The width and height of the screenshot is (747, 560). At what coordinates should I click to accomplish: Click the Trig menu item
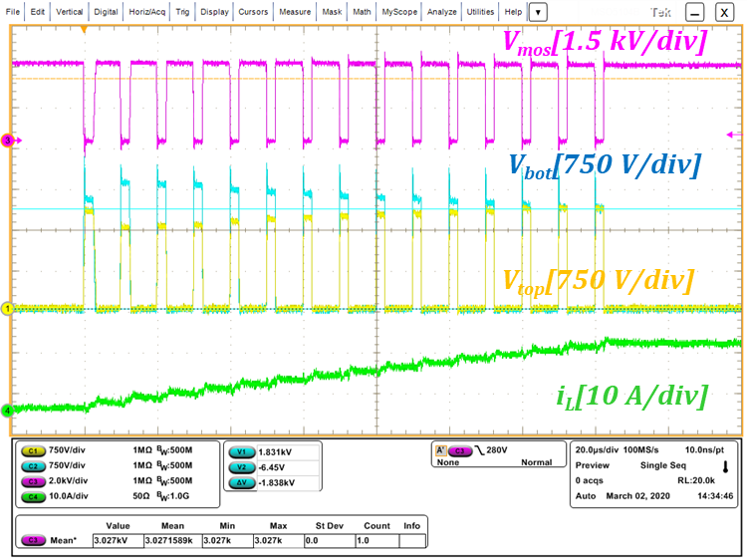tap(184, 12)
